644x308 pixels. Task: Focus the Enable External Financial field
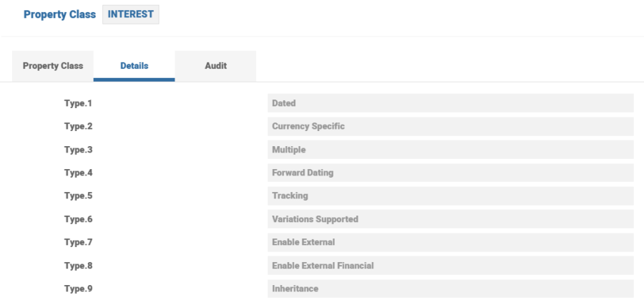pos(450,266)
